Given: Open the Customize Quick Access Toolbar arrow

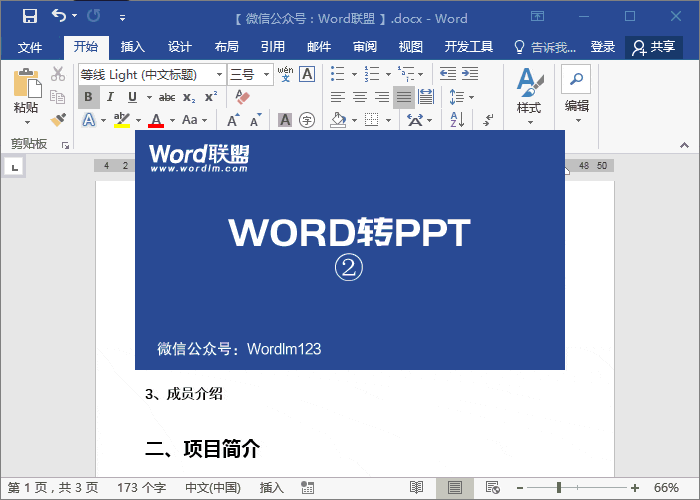Looking at the screenshot, I should tap(122, 18).
